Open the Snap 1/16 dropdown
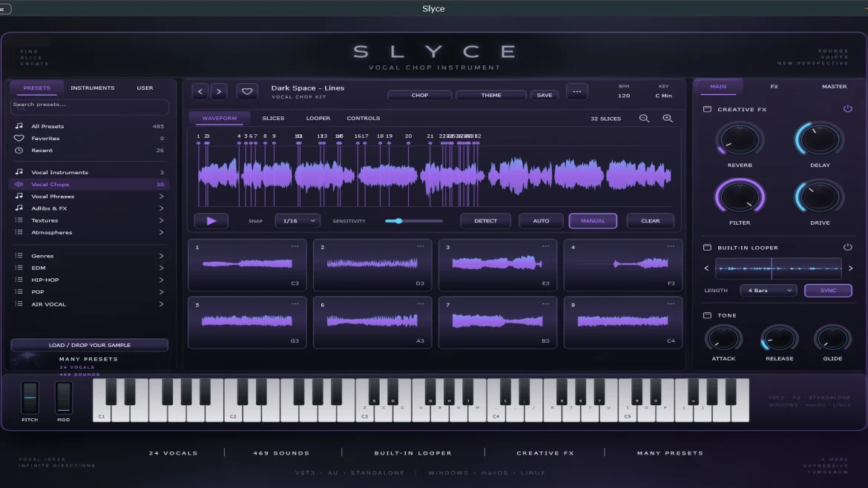The image size is (868, 488). (x=297, y=221)
